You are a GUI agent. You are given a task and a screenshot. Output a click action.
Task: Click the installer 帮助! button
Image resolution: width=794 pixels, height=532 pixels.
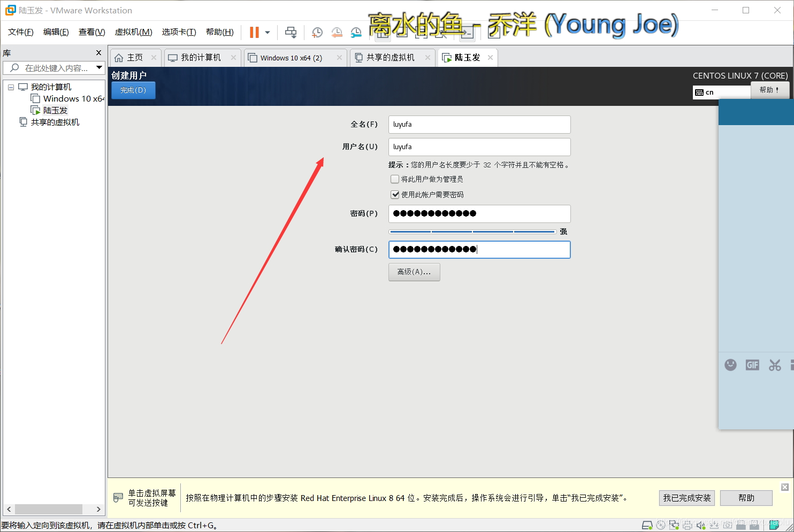tap(769, 90)
